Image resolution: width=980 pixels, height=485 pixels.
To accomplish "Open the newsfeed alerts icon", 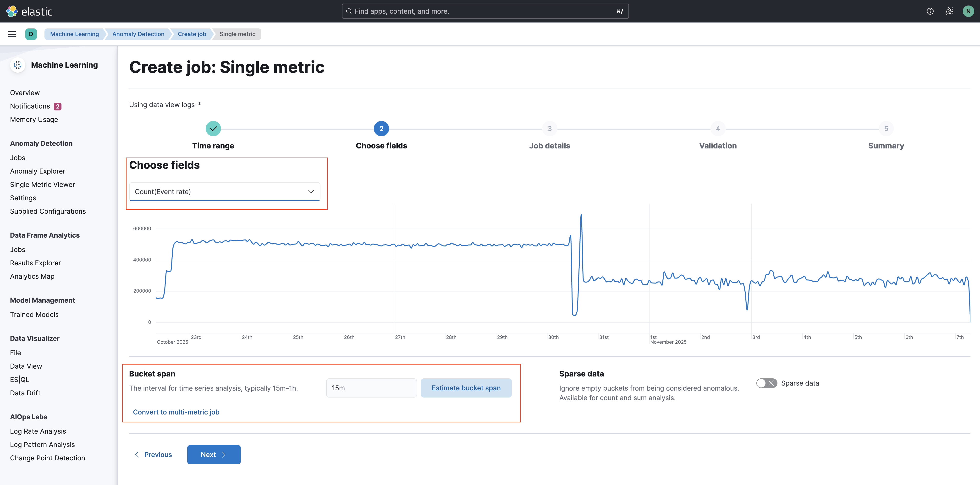I will tap(949, 11).
